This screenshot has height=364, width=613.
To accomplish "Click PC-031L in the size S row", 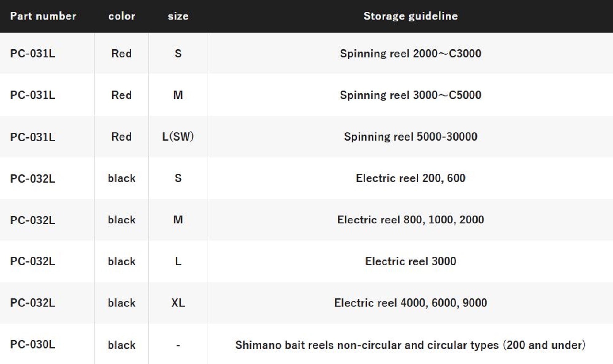I will coord(32,53).
